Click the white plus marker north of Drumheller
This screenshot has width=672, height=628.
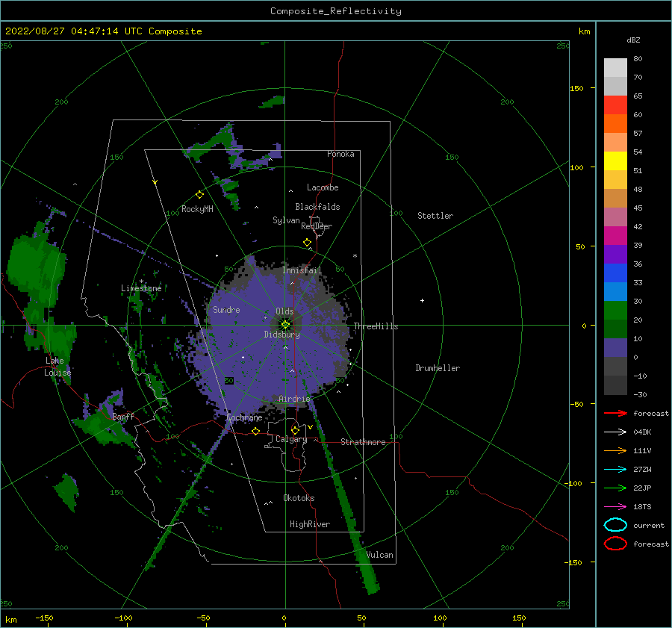click(422, 300)
